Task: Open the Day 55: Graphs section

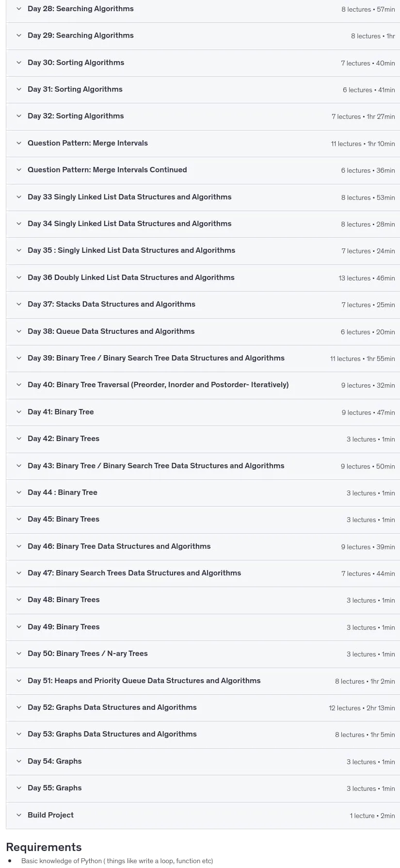Action: click(203, 788)
